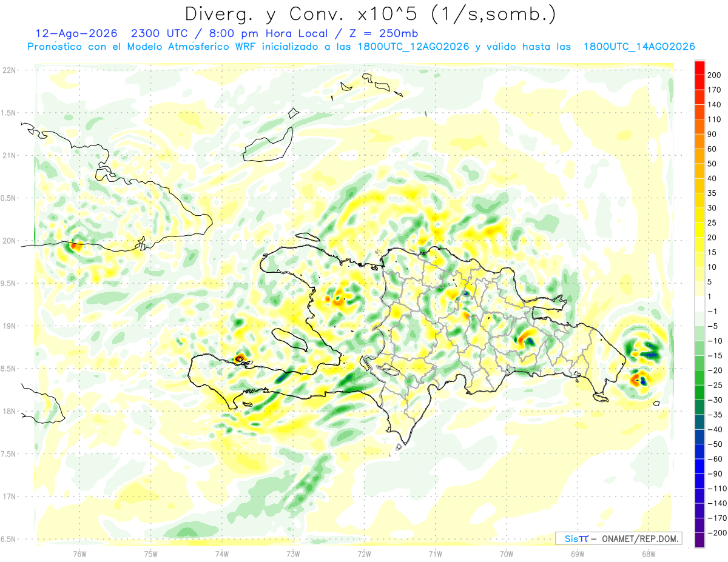
Task: Click the '-10' color scale value
Action: [x=714, y=341]
